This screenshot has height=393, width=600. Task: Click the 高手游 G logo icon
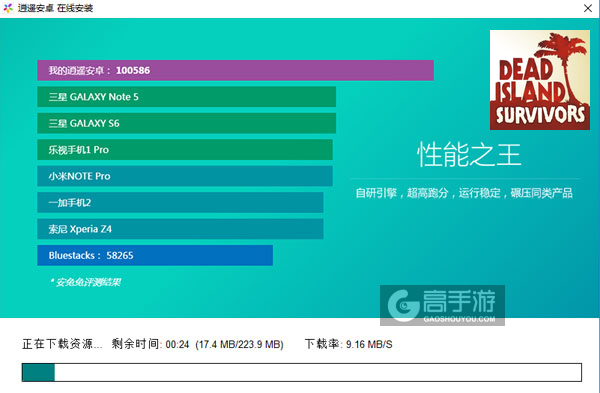pyautogui.click(x=403, y=305)
